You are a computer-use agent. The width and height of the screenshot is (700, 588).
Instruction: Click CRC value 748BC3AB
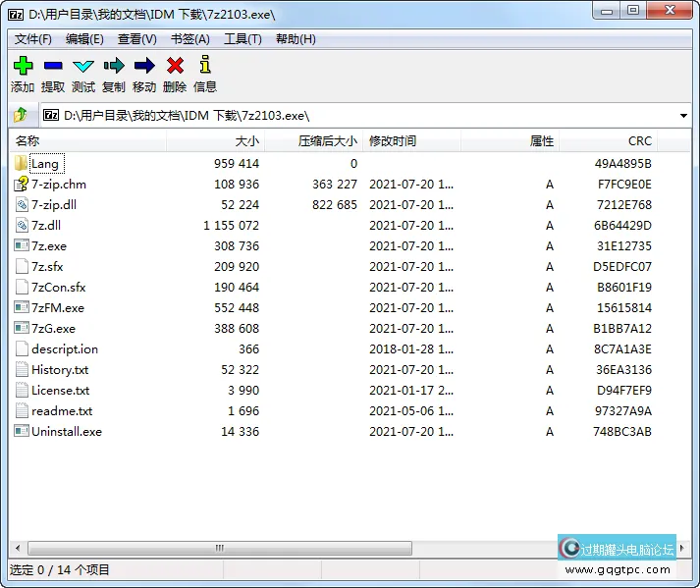[622, 432]
